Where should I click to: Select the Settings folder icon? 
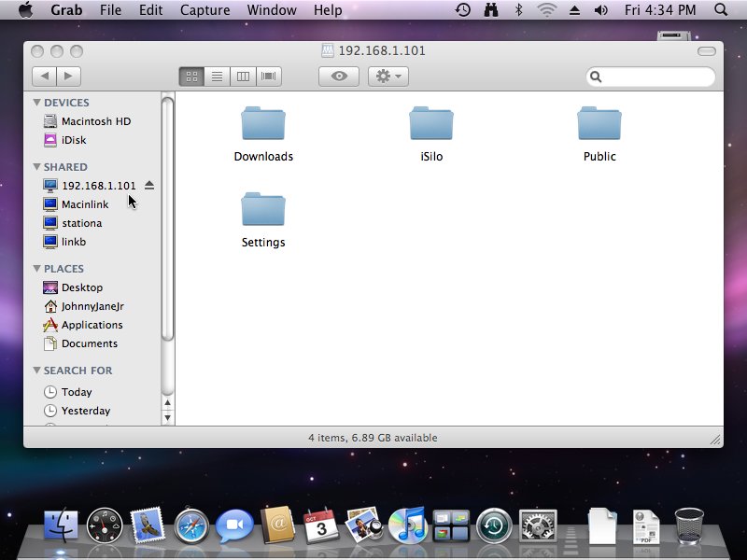263,209
